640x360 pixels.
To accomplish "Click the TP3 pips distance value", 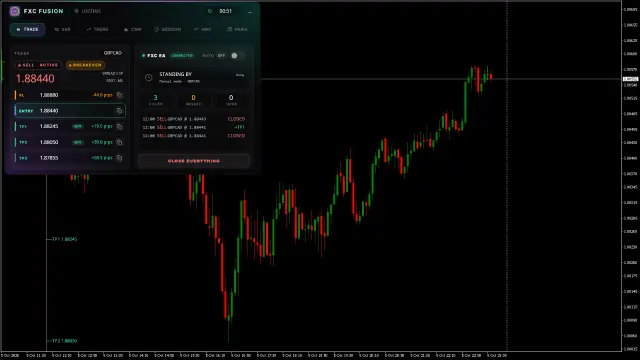I will (x=102, y=158).
